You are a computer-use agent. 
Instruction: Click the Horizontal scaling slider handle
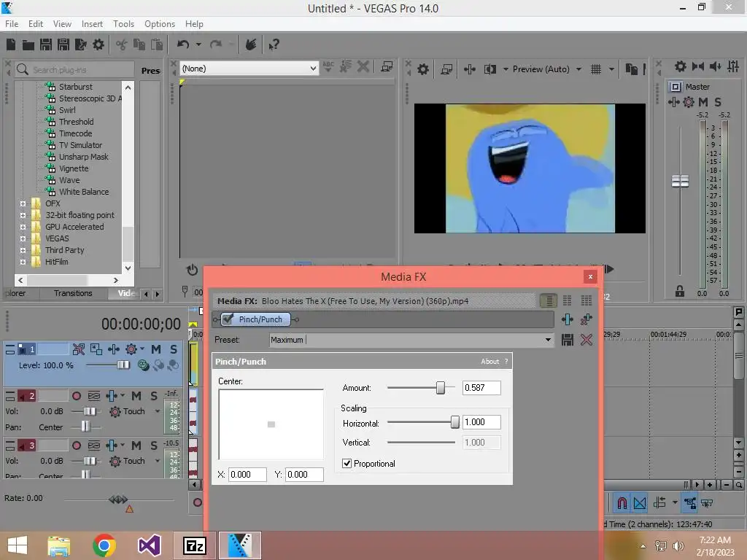coord(455,422)
